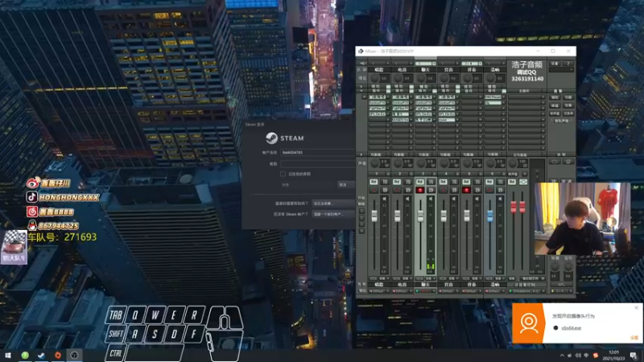Select fader group 2 button at left

click(361, 217)
